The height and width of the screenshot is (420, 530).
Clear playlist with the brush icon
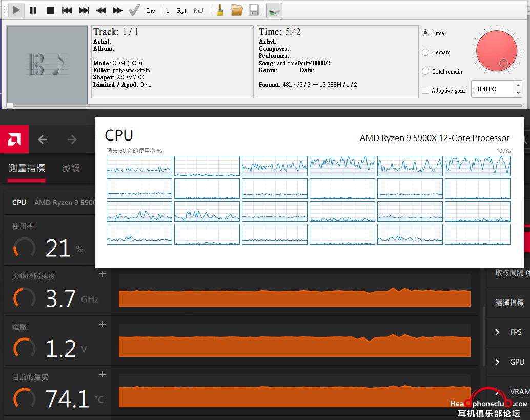click(x=220, y=10)
